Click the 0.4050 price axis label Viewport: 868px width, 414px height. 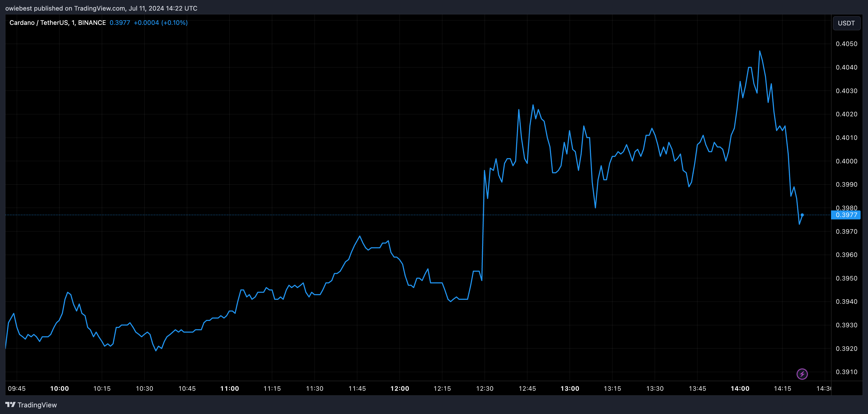(x=846, y=44)
